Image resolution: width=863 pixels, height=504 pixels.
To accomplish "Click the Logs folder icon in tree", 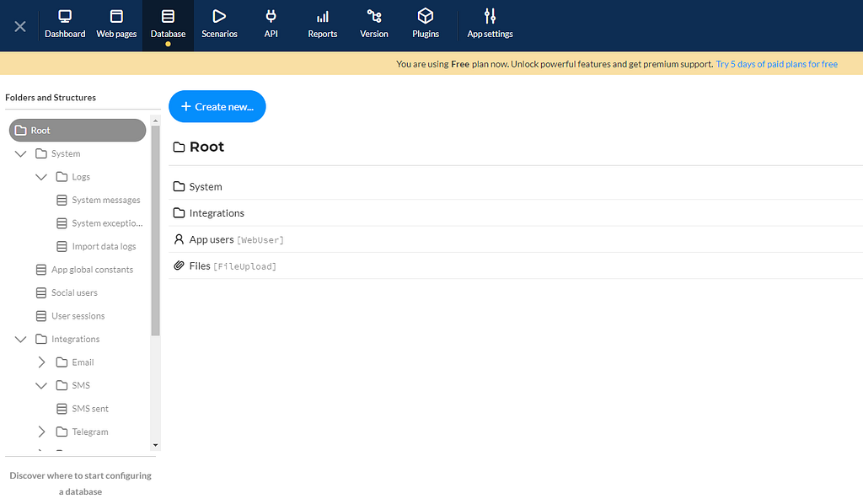I will (62, 177).
